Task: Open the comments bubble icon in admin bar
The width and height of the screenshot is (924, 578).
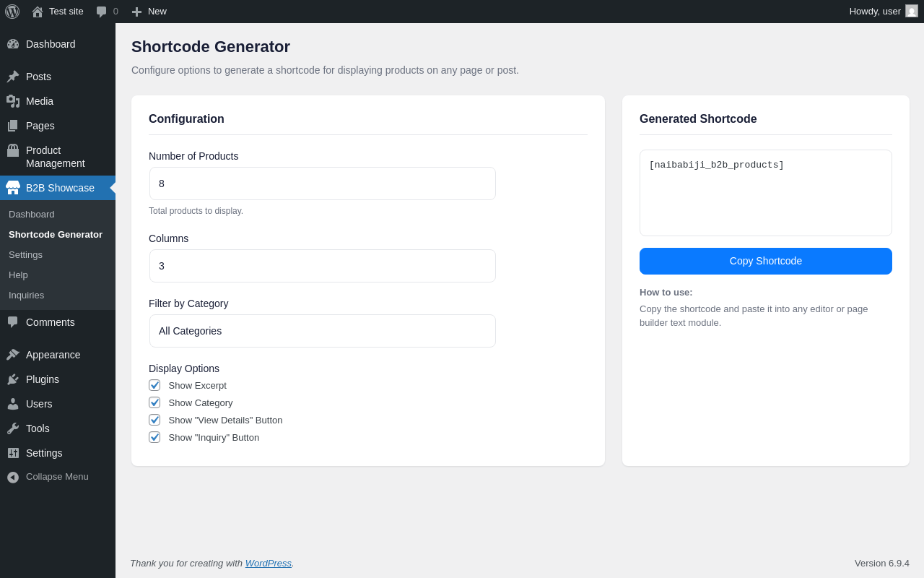Action: [x=102, y=12]
